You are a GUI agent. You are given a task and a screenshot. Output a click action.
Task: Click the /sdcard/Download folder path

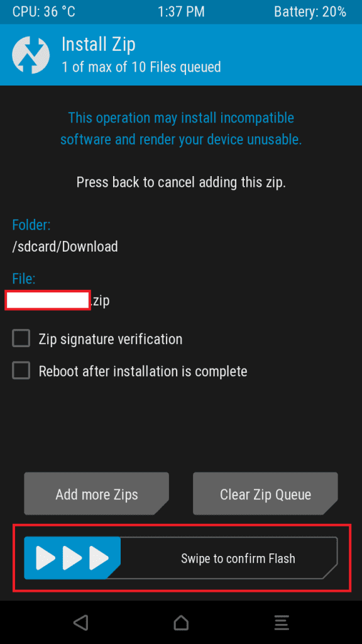tap(65, 247)
